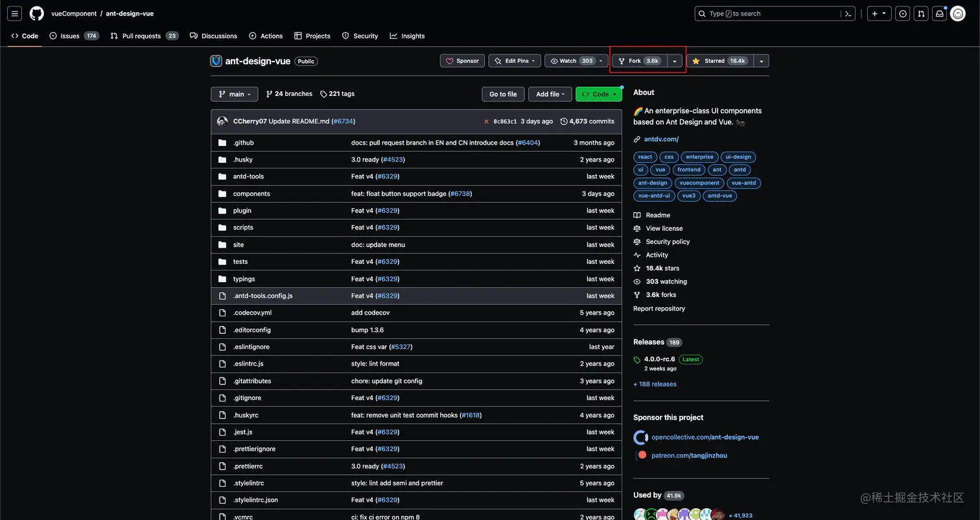Open the 24 branches link
980x520 pixels.
[289, 94]
